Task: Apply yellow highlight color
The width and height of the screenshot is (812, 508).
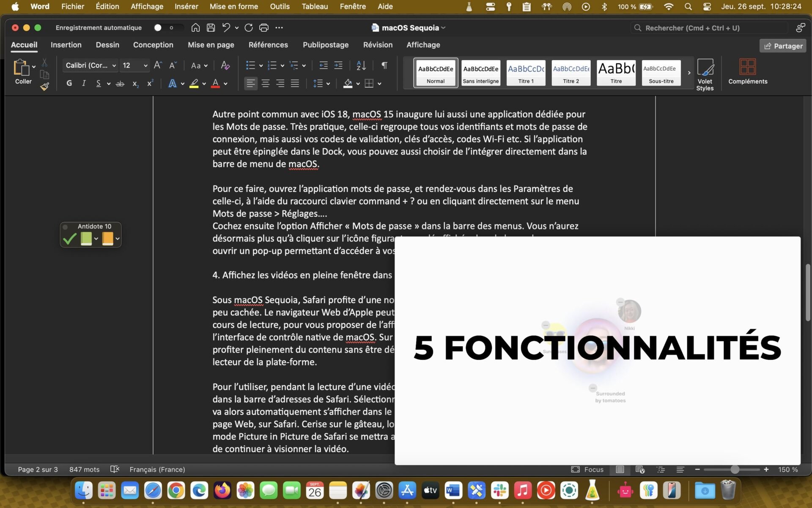Action: [194, 84]
